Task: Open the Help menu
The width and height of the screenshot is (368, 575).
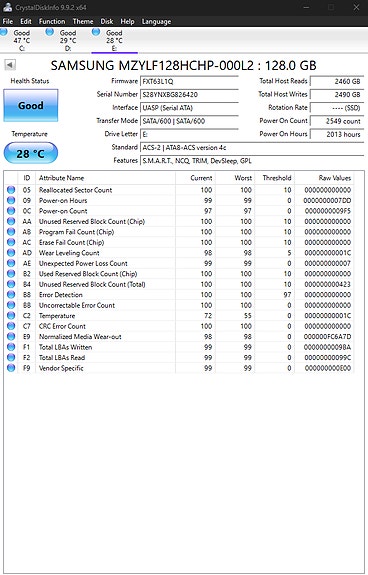Action: (127, 21)
